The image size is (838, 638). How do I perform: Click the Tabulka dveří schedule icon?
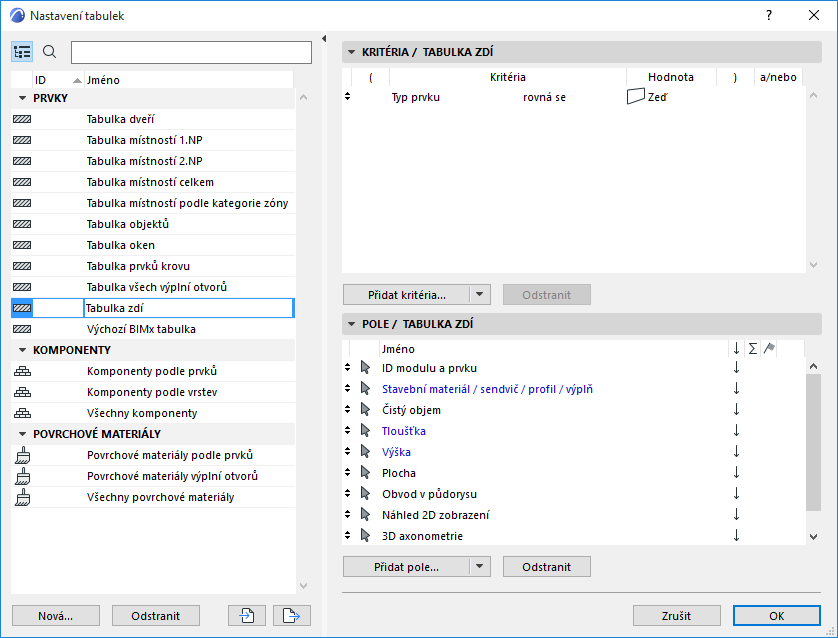coord(22,119)
